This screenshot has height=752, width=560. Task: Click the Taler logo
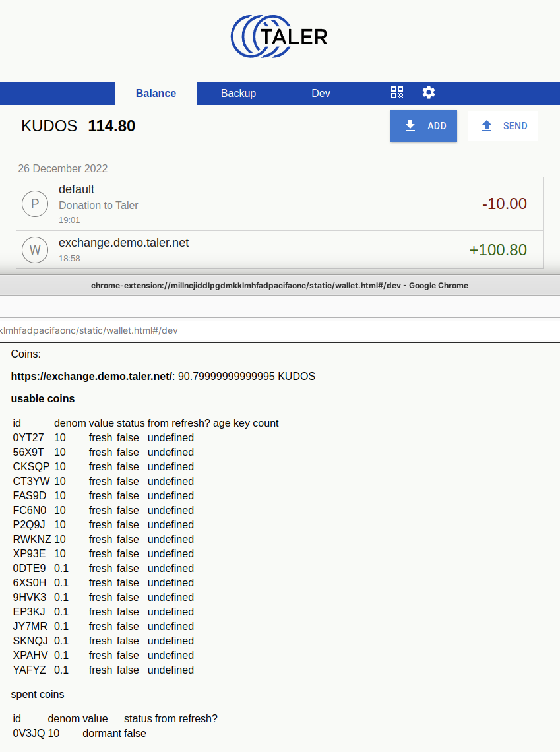click(x=280, y=36)
